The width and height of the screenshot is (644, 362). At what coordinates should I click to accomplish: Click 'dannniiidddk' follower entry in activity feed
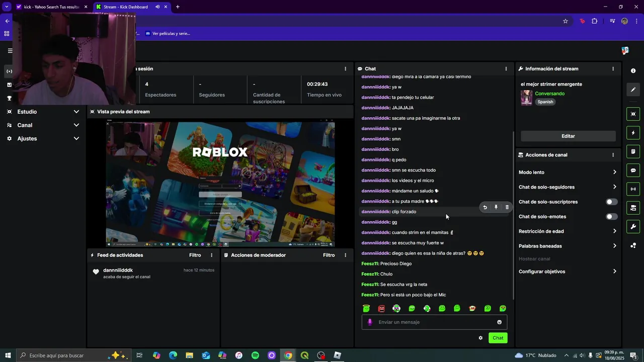(x=153, y=274)
